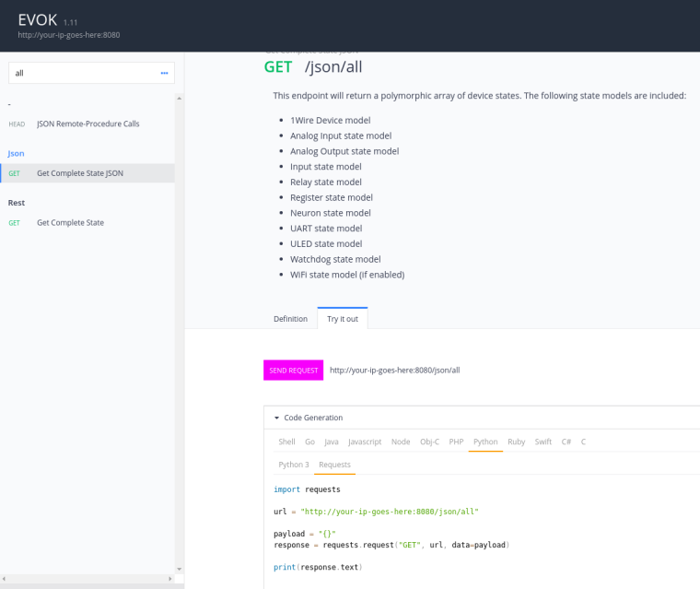
Task: Choose the Swift language tab
Action: [x=543, y=442]
